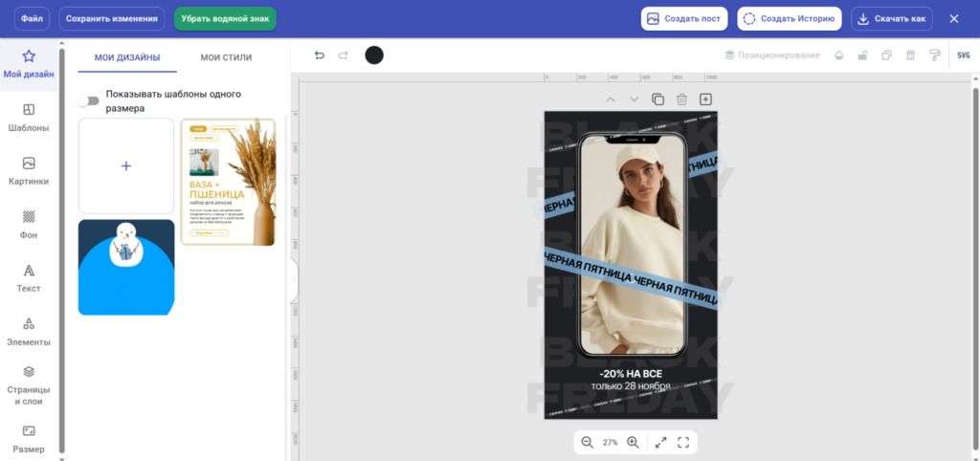Click the 'Убрать водяной знак' button
This screenshot has width=980, height=461.
coord(225,19)
